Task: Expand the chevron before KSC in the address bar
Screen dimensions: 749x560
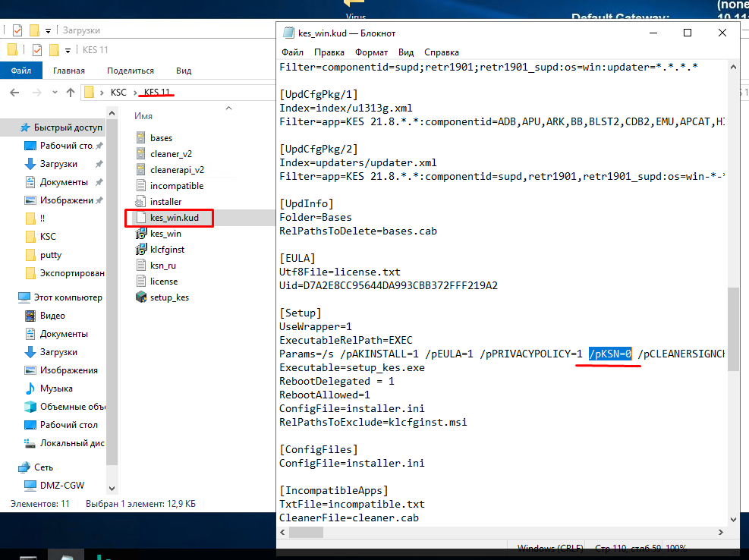Action: tap(102, 93)
